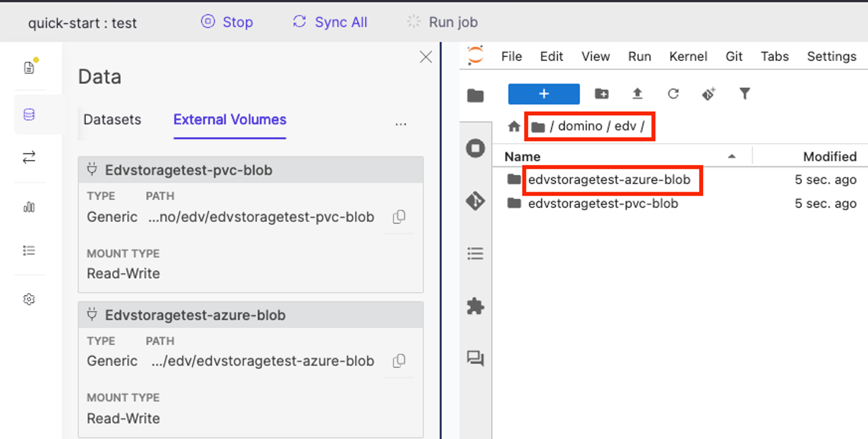
Task: Open the Run menu in JupyterLab
Action: [640, 56]
